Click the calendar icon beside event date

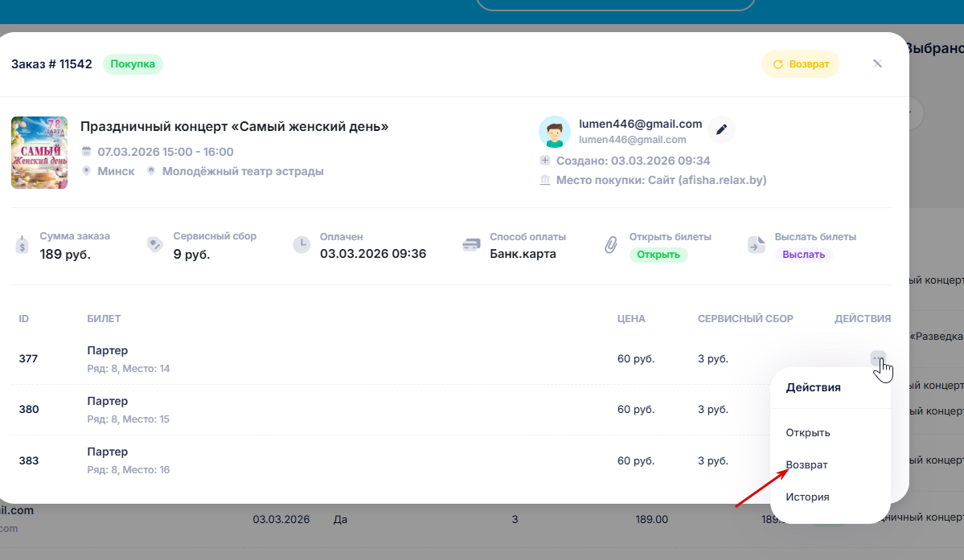click(86, 151)
